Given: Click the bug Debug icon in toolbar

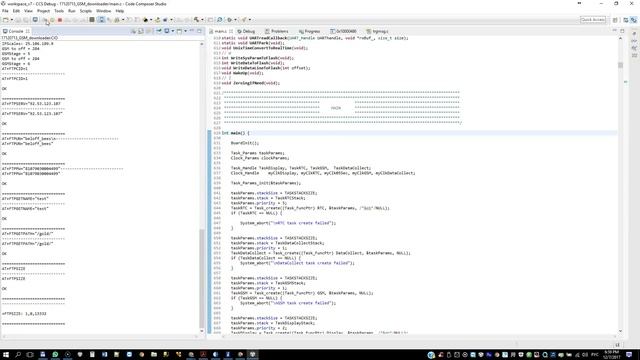Looking at the screenshot, I should point(117,20).
